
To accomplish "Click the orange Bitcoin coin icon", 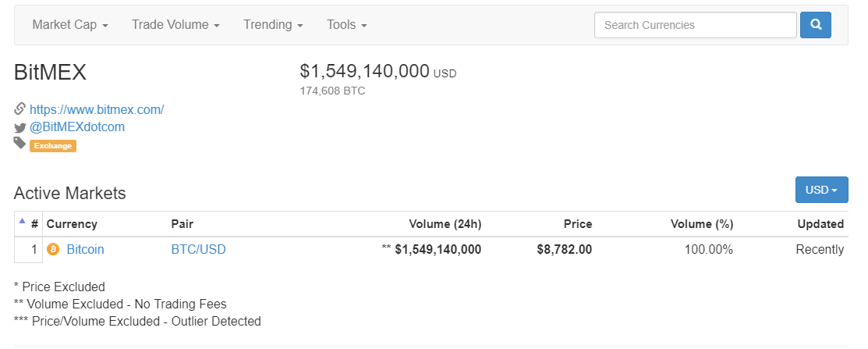I will pos(53,250).
